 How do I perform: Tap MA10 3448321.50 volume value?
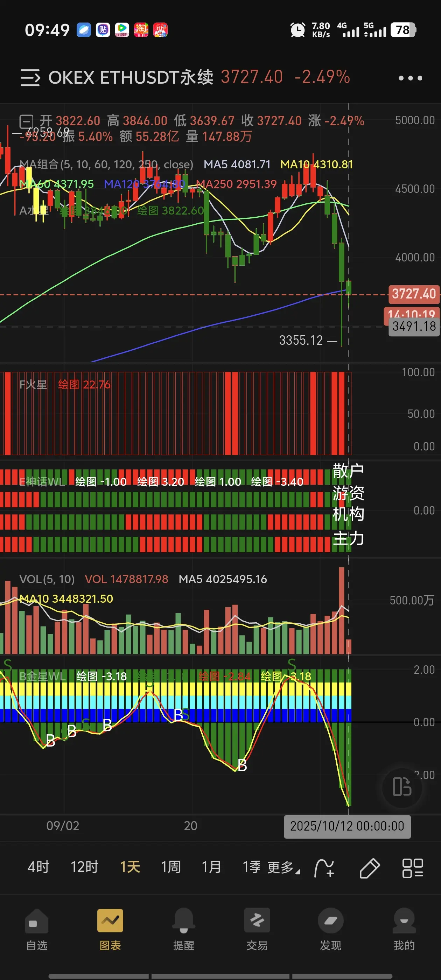(x=66, y=599)
